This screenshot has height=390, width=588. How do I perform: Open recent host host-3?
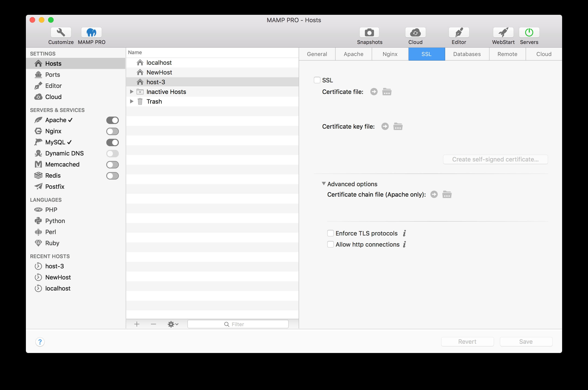point(76,266)
